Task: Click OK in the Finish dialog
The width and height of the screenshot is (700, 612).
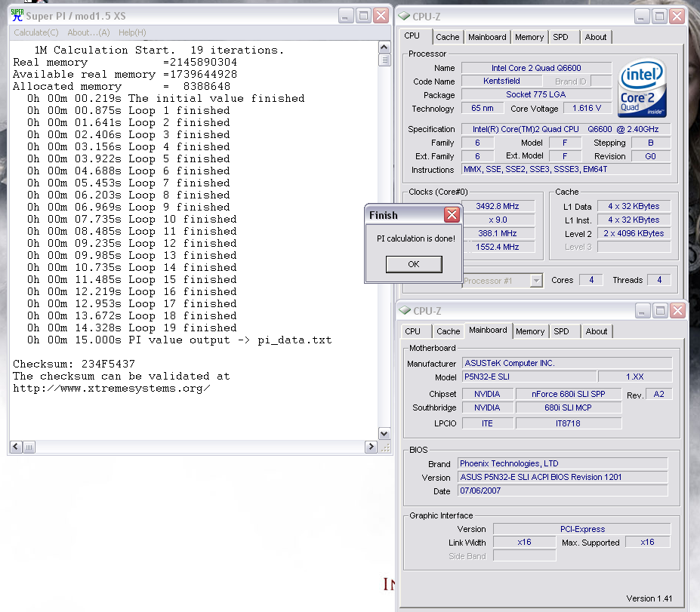Action: [x=414, y=264]
